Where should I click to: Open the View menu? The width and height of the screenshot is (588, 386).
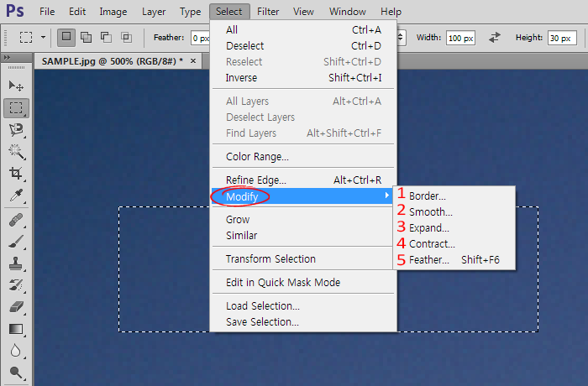point(303,12)
